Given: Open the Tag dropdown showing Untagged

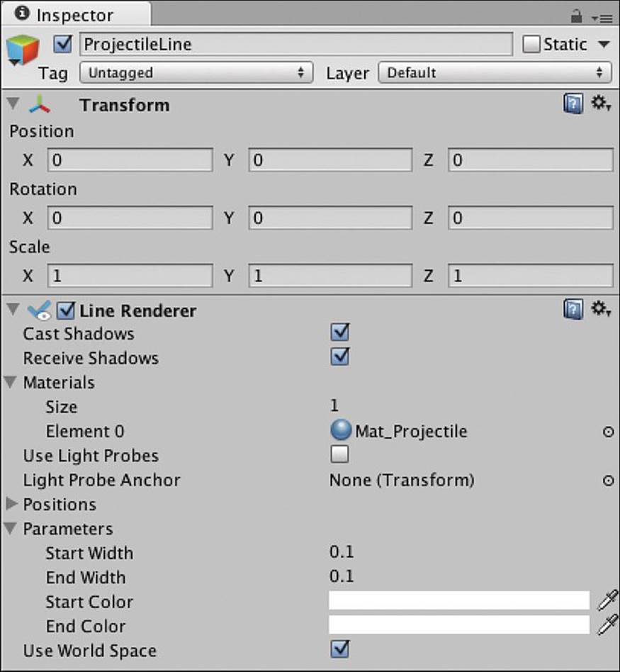Looking at the screenshot, I should [196, 72].
